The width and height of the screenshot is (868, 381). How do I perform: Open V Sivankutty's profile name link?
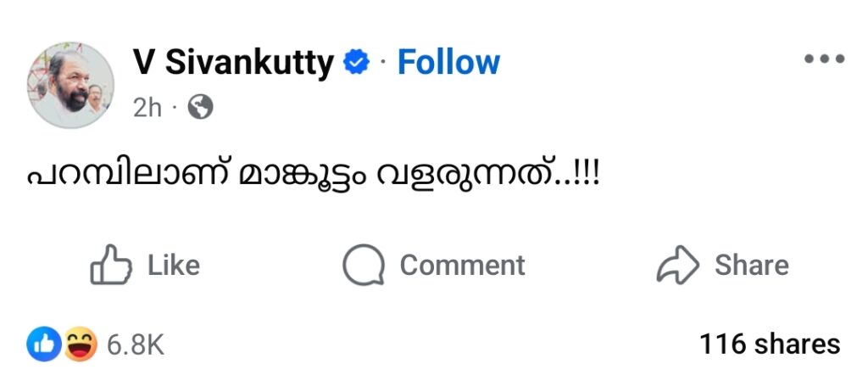[x=232, y=62]
